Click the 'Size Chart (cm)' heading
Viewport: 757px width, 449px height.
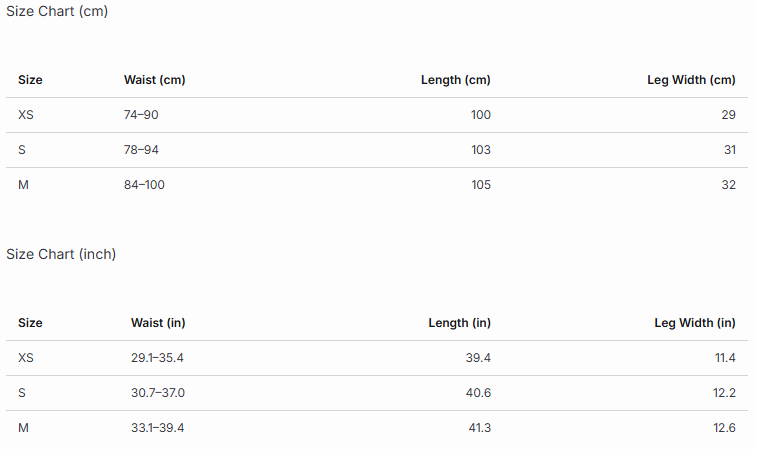click(57, 11)
